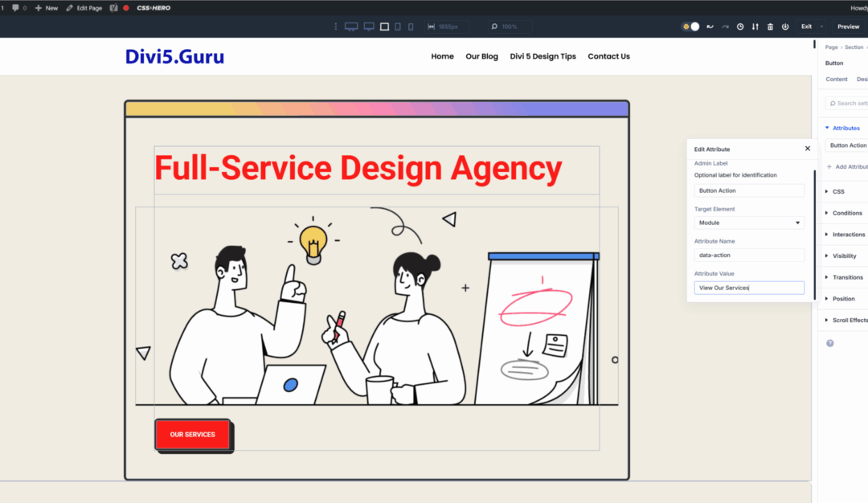Open the editing history clock icon
Image resolution: width=868 pixels, height=503 pixels.
pos(740,27)
